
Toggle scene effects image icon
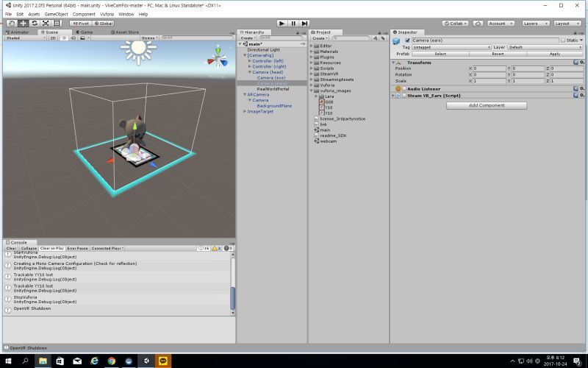82,38
